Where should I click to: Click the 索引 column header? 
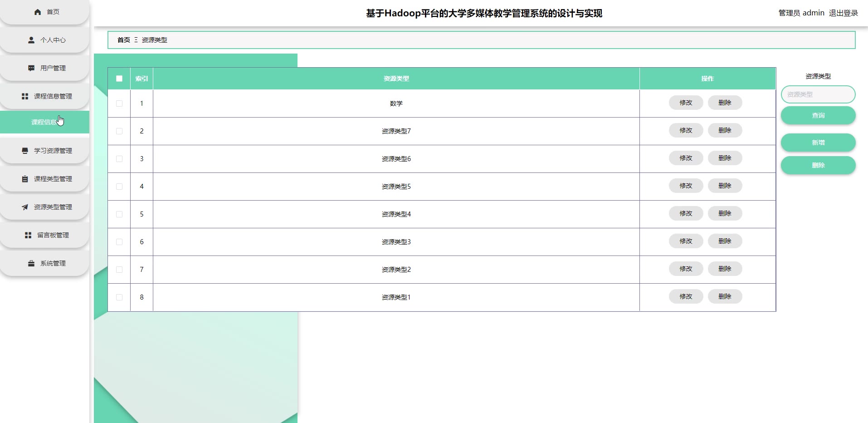coord(141,79)
